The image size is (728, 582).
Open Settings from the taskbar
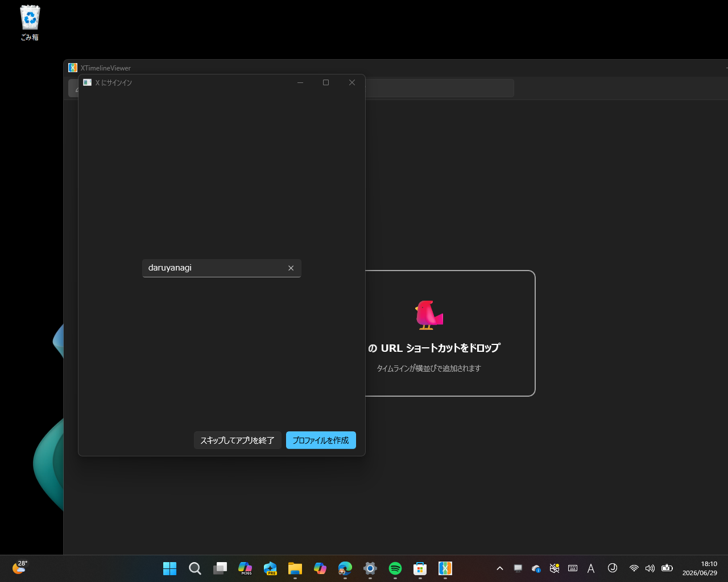tap(370, 568)
